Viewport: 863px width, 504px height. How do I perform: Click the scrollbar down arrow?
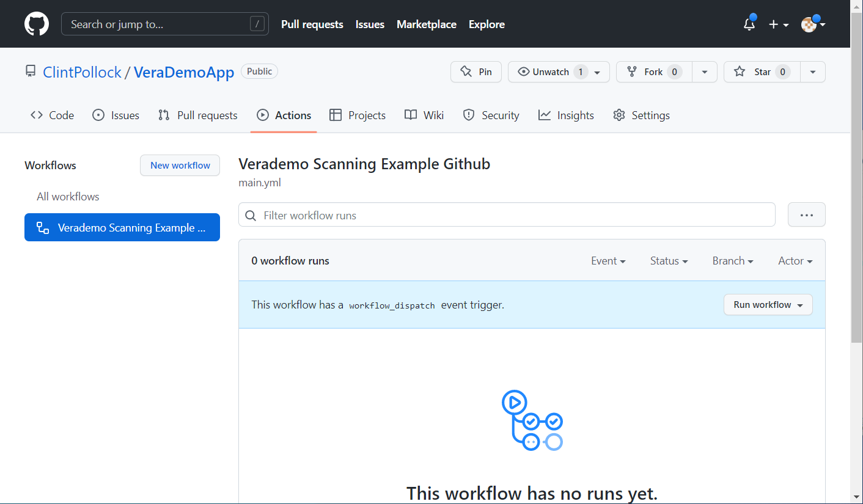point(856,497)
